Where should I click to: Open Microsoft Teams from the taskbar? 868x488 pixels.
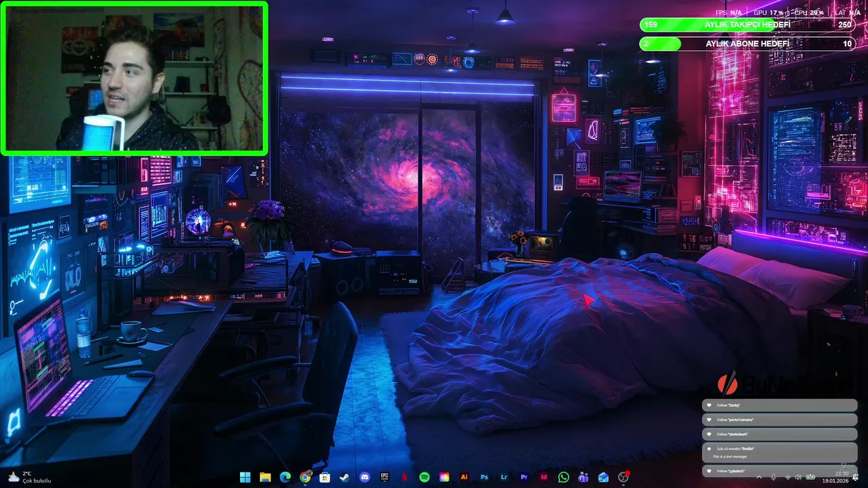tap(583, 477)
